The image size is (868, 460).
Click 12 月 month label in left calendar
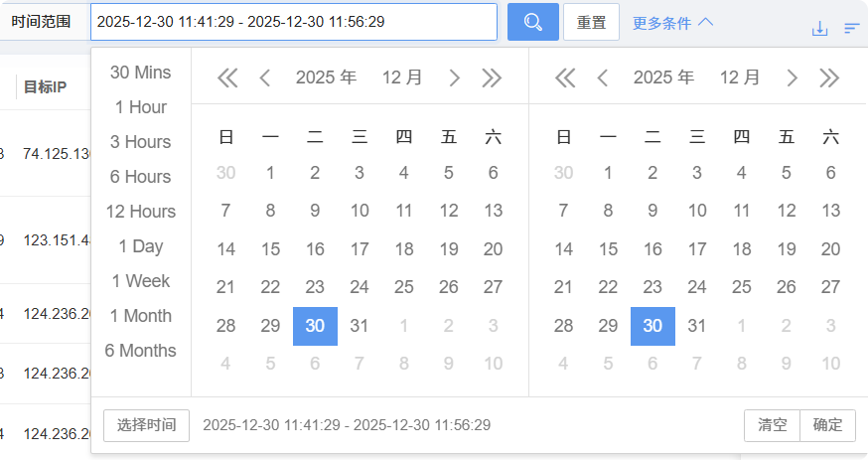tap(402, 77)
